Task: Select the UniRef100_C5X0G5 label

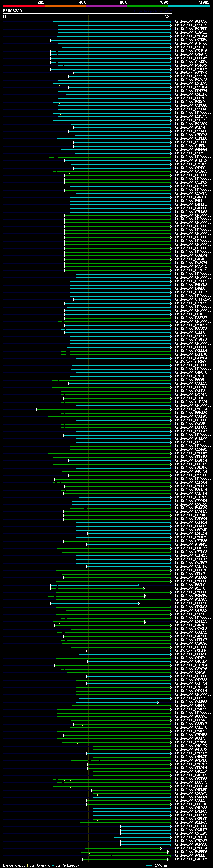Action: [x=191, y=69]
